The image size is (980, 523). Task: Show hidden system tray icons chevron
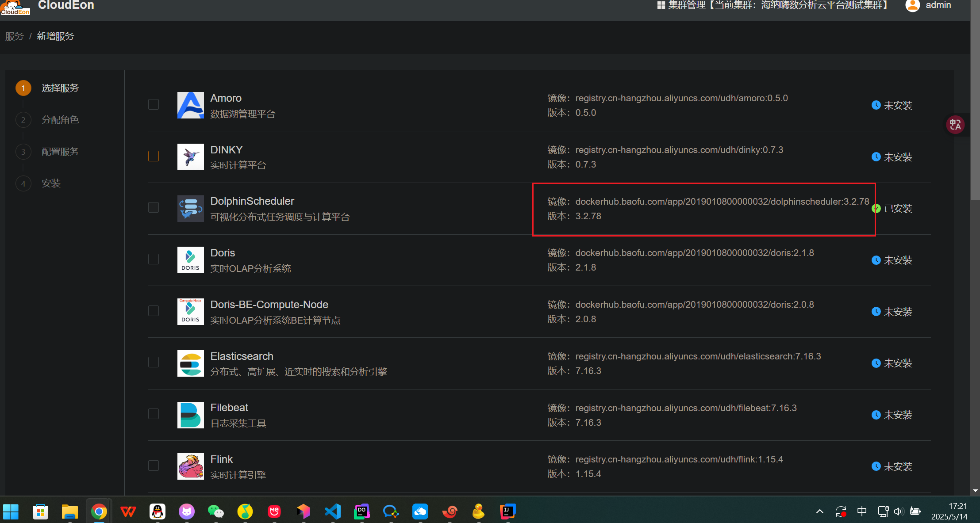pos(820,512)
